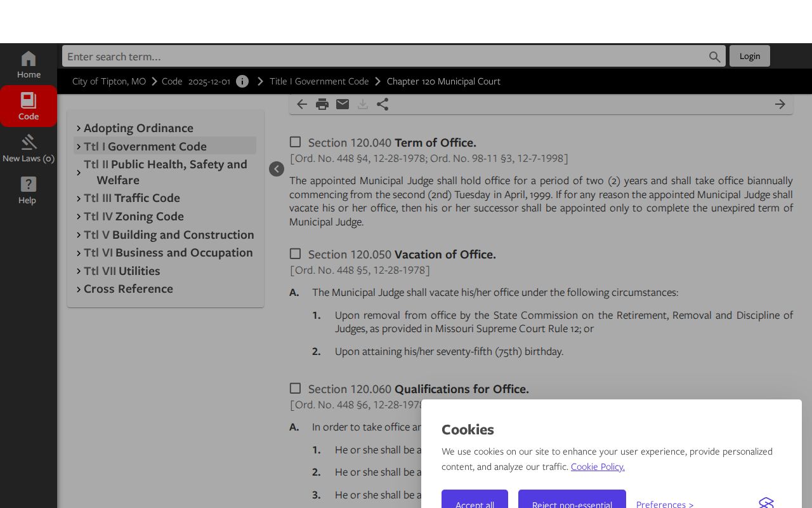Collapse the table of contents panel

point(277,169)
